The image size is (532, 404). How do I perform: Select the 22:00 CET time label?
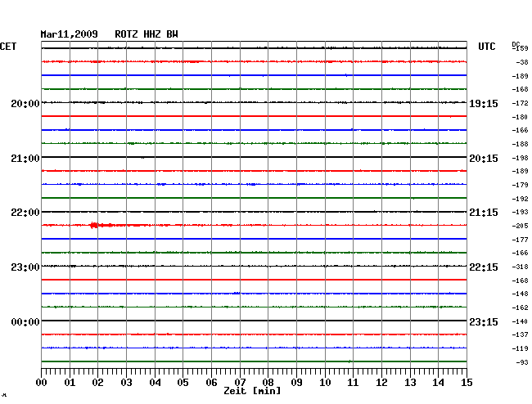[25, 213]
